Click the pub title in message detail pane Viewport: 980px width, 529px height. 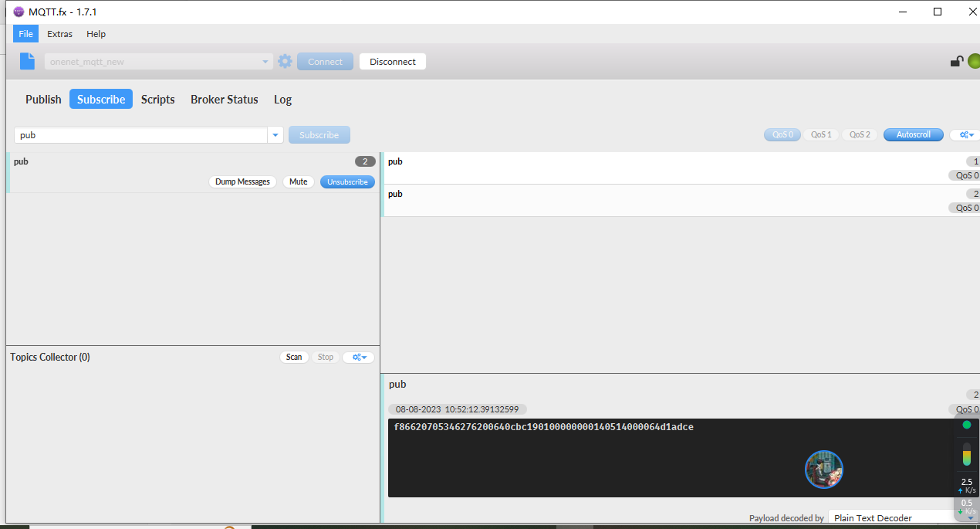397,384
